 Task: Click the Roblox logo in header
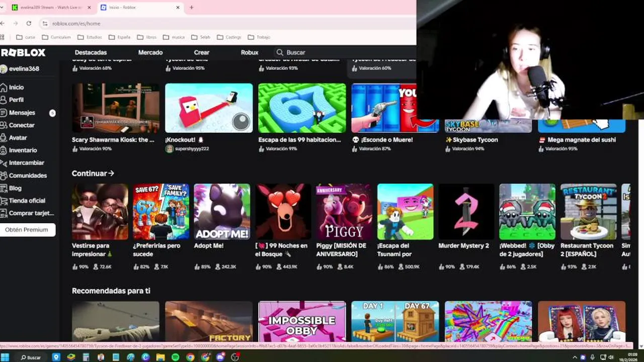(x=23, y=52)
